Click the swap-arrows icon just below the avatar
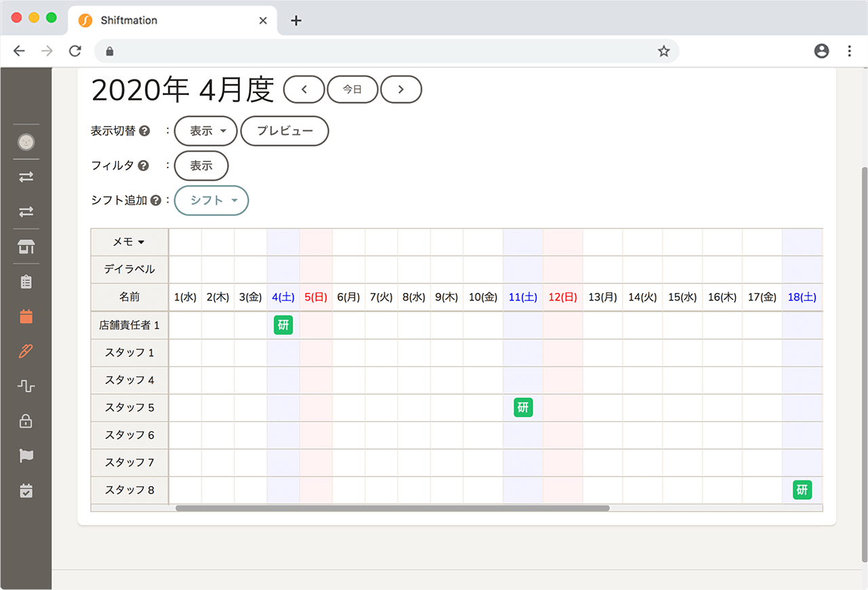 point(26,177)
